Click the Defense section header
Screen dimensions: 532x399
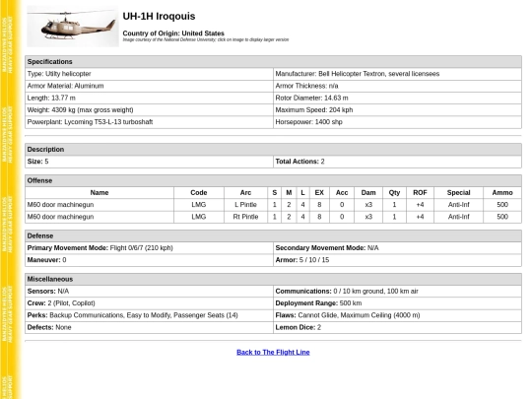(273, 236)
